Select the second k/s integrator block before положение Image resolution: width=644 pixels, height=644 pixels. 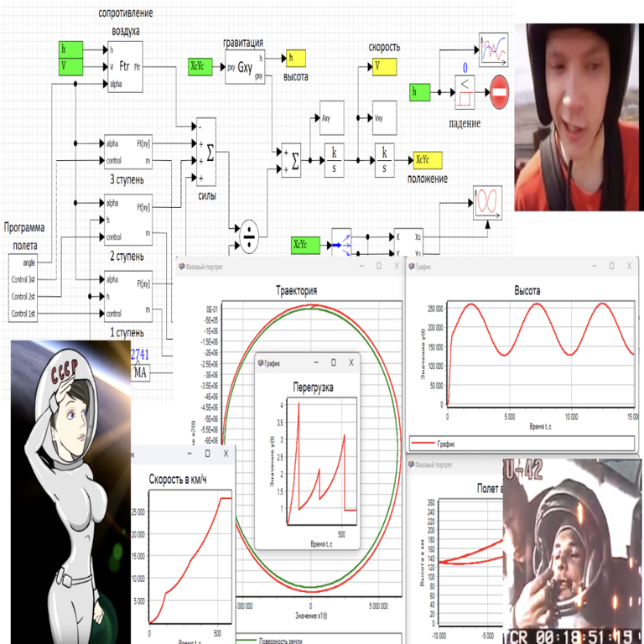click(385, 159)
